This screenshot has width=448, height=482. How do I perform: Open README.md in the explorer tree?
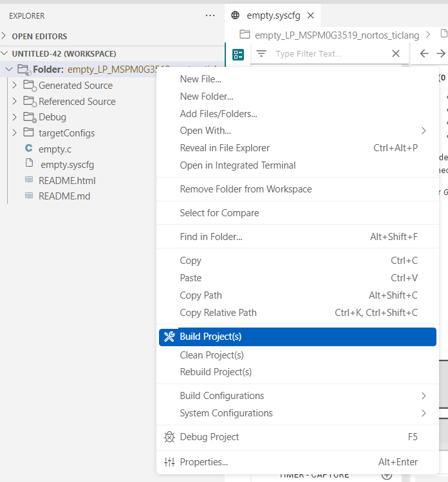point(64,196)
